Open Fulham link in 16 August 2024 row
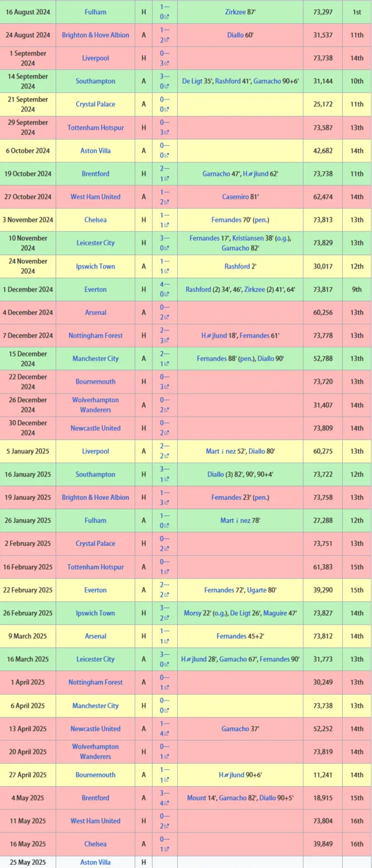Screen dimensions: 372x868 tap(95, 12)
